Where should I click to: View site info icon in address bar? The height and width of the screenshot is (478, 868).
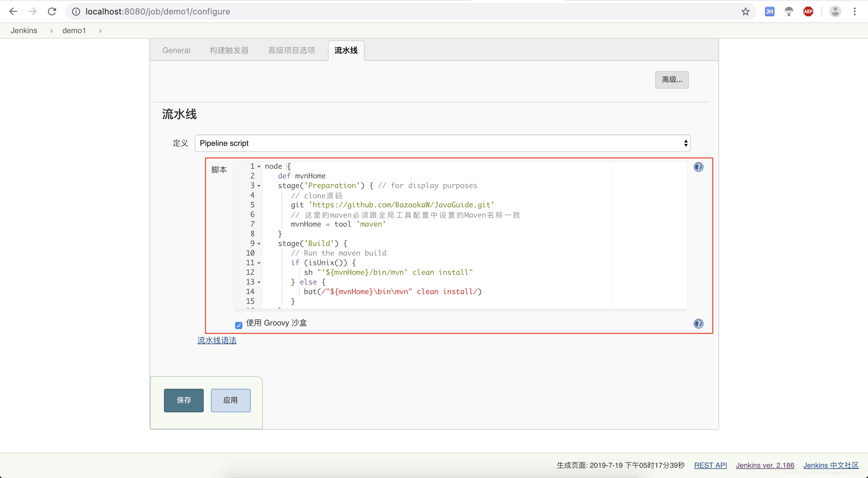click(76, 11)
